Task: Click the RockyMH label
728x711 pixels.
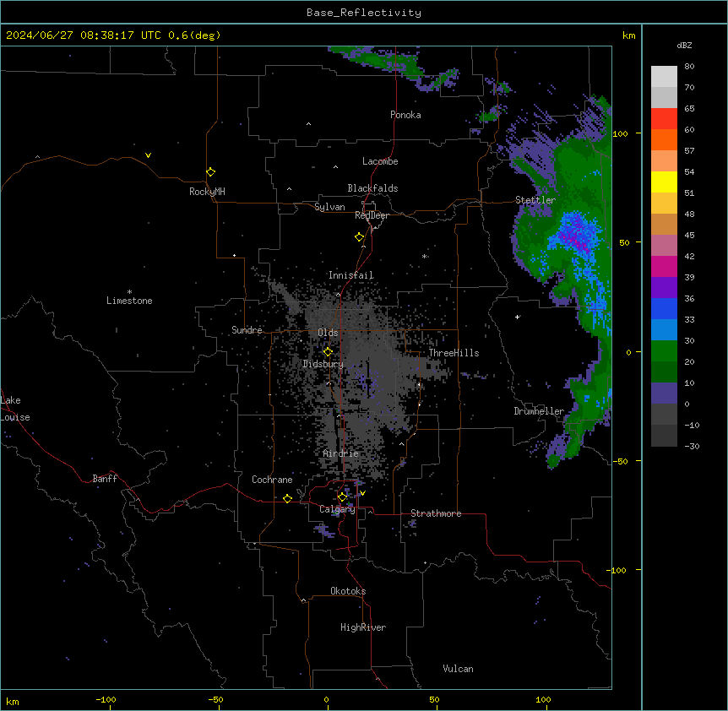Action: pyautogui.click(x=207, y=192)
